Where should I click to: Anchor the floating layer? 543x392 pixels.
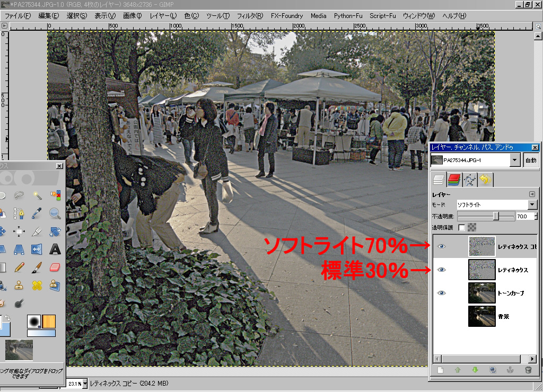pyautogui.click(x=510, y=370)
